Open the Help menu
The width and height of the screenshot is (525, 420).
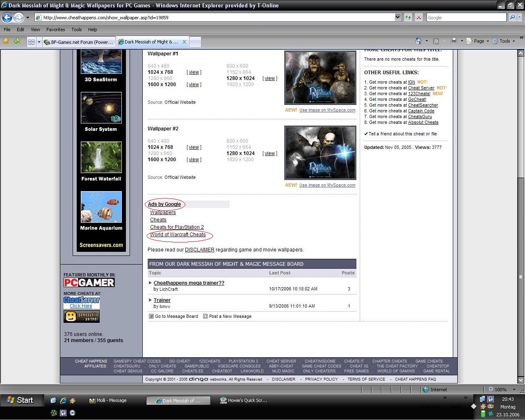point(92,30)
